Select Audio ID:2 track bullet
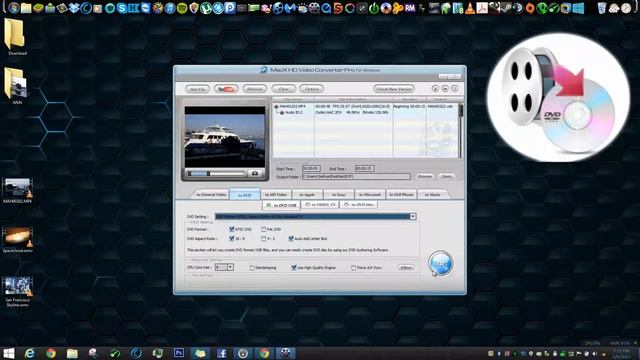The image size is (640, 360). pos(282,112)
